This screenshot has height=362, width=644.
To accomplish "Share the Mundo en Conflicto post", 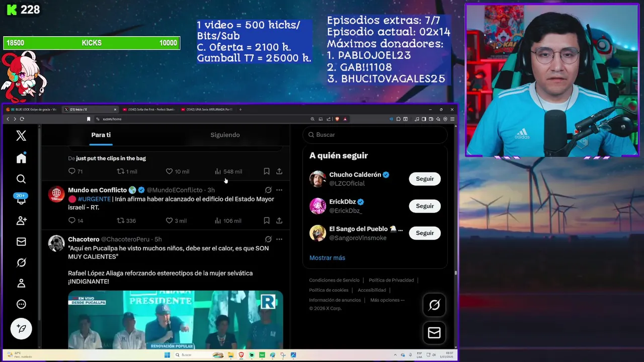I will point(279,221).
